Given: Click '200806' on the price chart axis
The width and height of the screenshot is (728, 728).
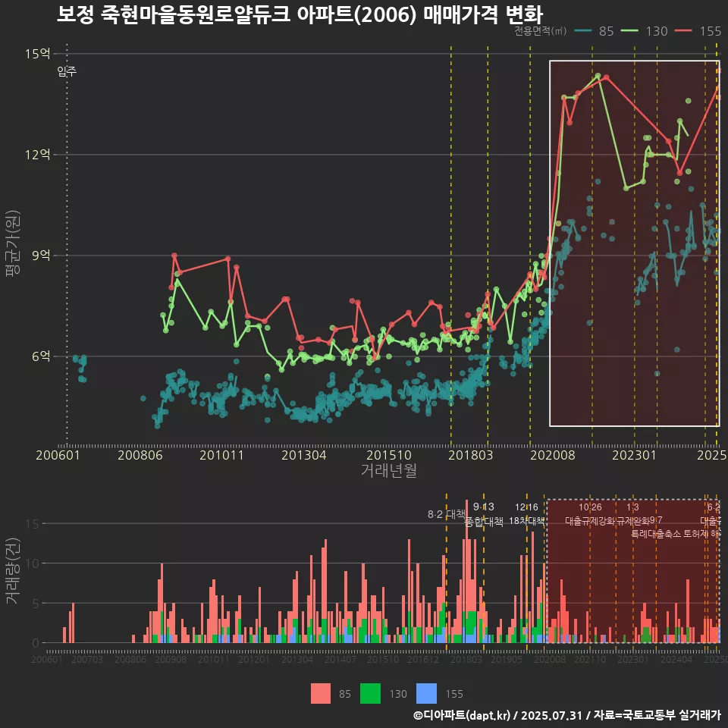Looking at the screenshot, I should [140, 455].
